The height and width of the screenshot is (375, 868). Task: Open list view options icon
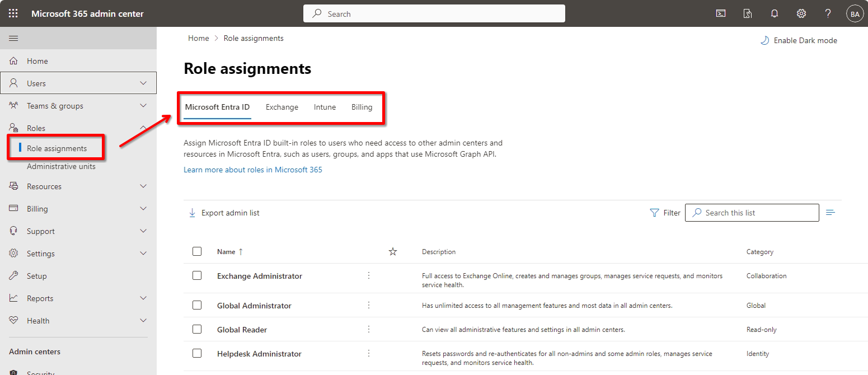coord(831,213)
